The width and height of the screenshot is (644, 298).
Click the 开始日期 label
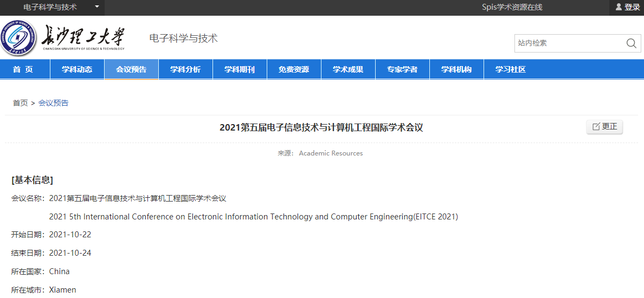[x=28, y=235]
